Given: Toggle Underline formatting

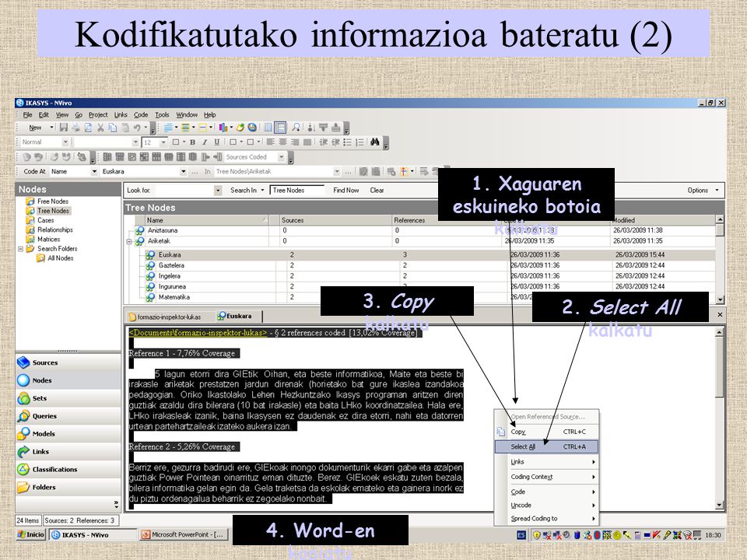Looking at the screenshot, I should [x=217, y=142].
